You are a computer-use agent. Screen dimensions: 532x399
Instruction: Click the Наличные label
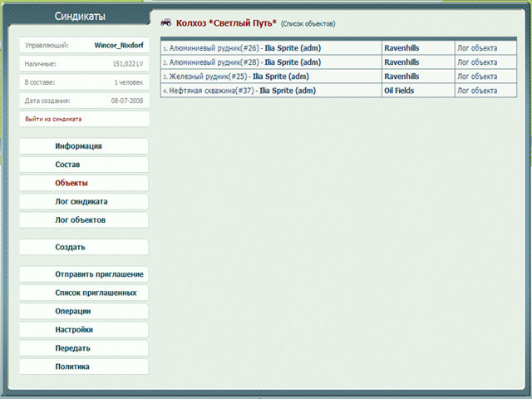[x=41, y=64]
